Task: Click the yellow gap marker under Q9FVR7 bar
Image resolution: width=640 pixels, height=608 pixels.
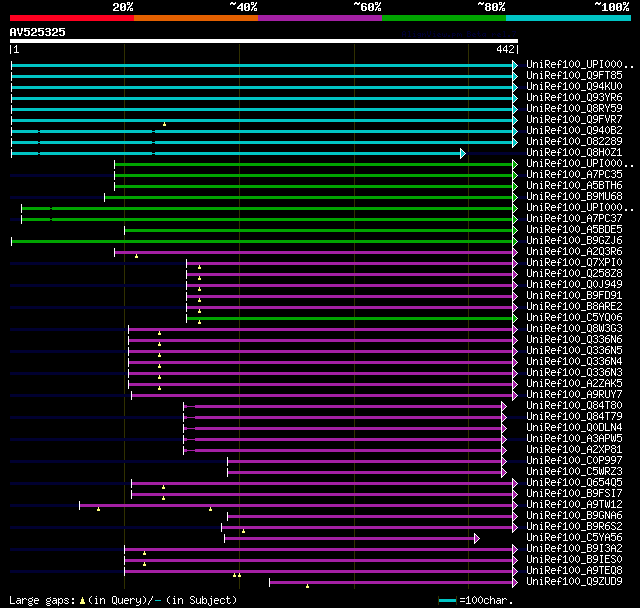Action: 164,124
